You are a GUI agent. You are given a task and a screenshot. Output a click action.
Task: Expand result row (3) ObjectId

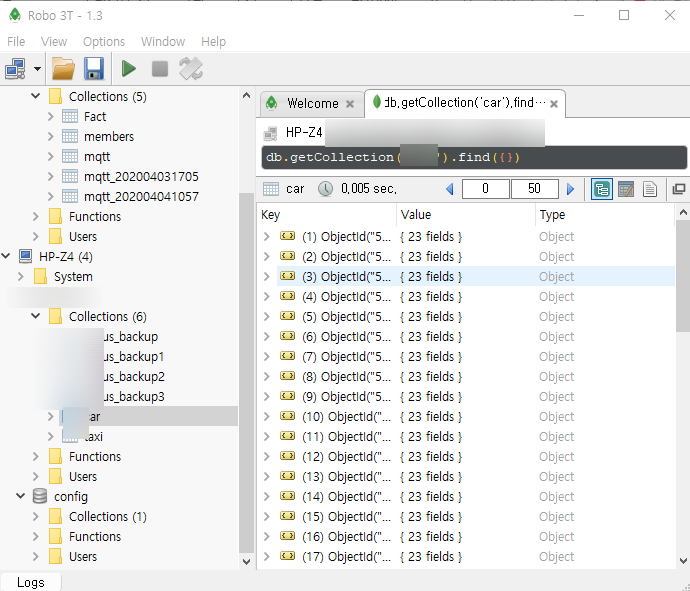tap(266, 276)
